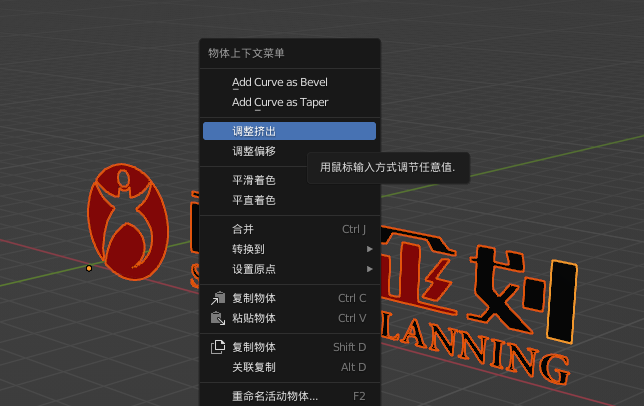This screenshot has height=406, width=644.
Task: Click the 物体上下文菜单 menu header
Action: 246,53
